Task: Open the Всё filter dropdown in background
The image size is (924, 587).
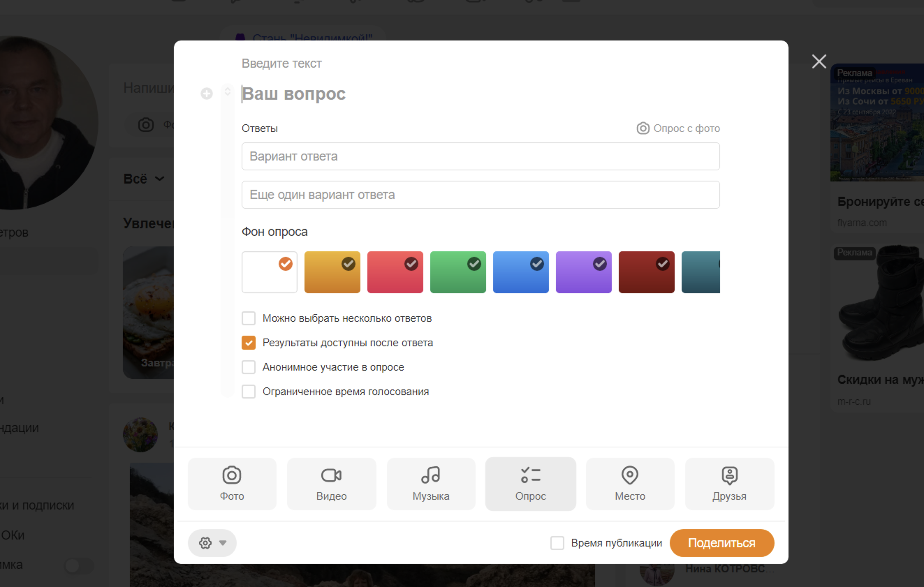Action: [144, 179]
